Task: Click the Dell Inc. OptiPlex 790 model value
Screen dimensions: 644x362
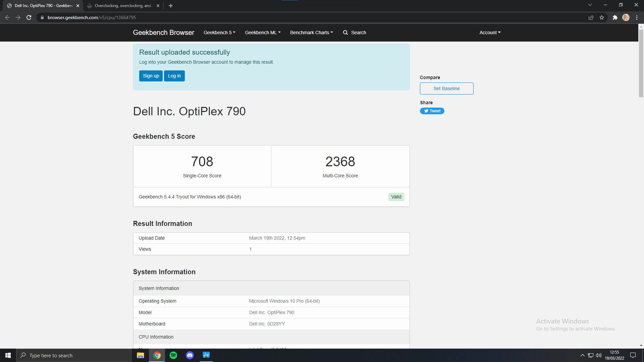Action: [272, 312]
